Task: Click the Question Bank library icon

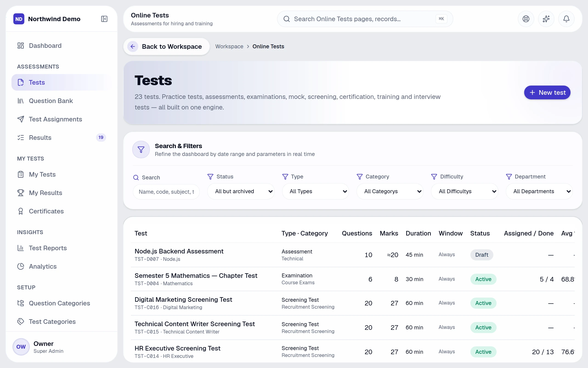Action: [21, 101]
